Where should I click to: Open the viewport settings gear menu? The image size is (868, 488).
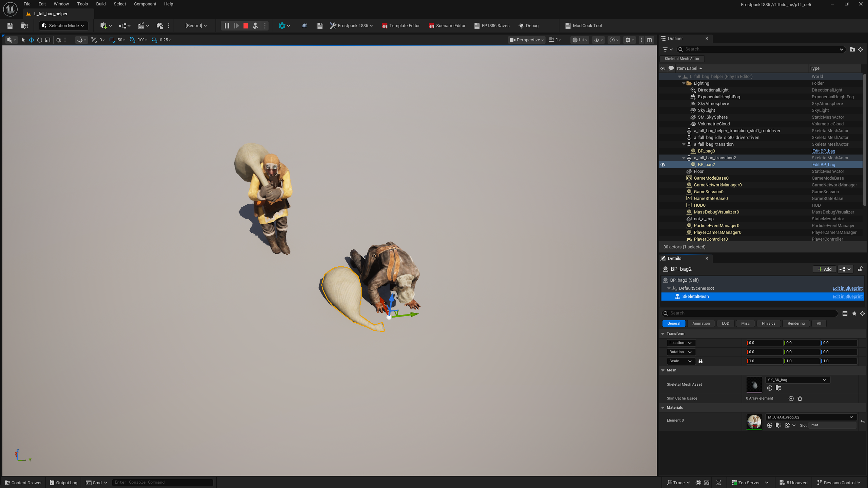click(629, 40)
